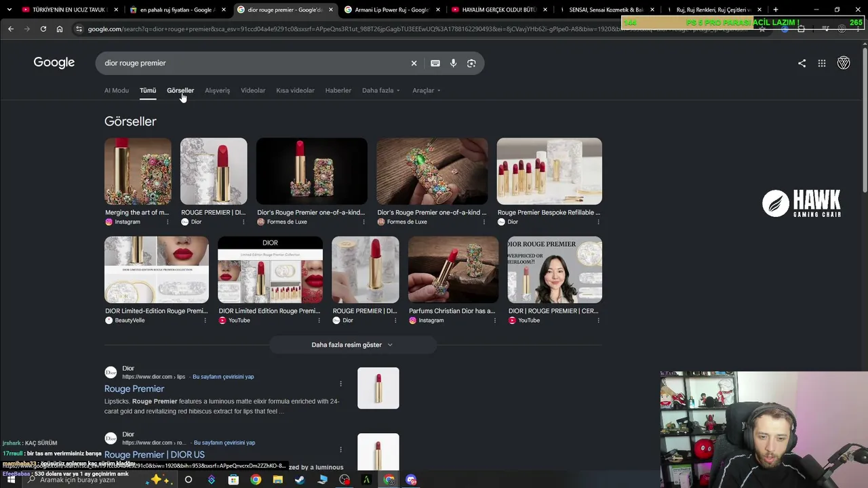Open the 'Merging the art of m...' Instagram image
This screenshot has height=488, width=868.
click(x=138, y=171)
